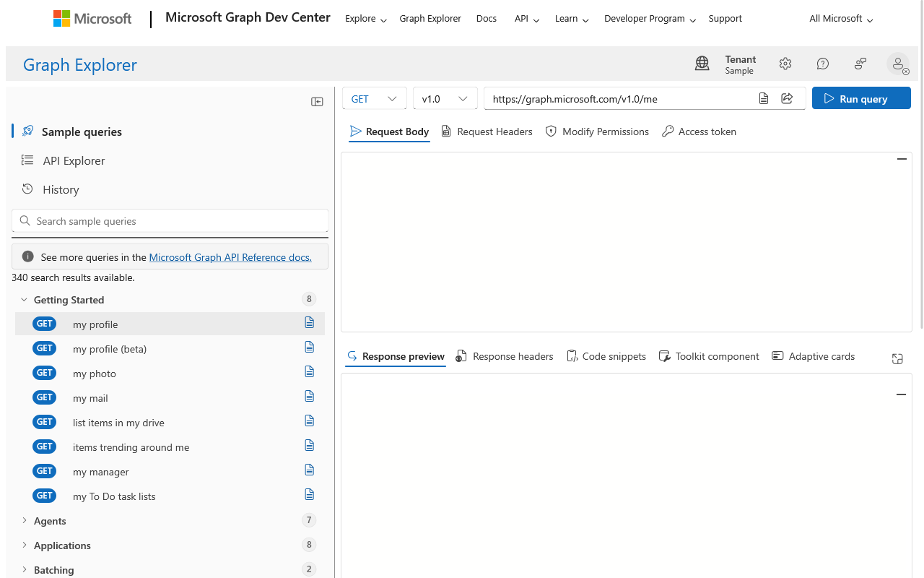
Task: Open the help question mark icon
Action: [823, 64]
